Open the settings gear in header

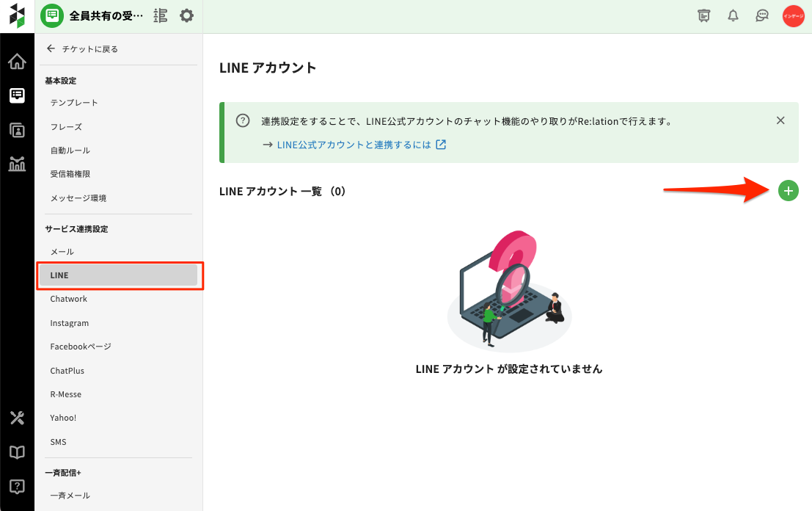(187, 15)
